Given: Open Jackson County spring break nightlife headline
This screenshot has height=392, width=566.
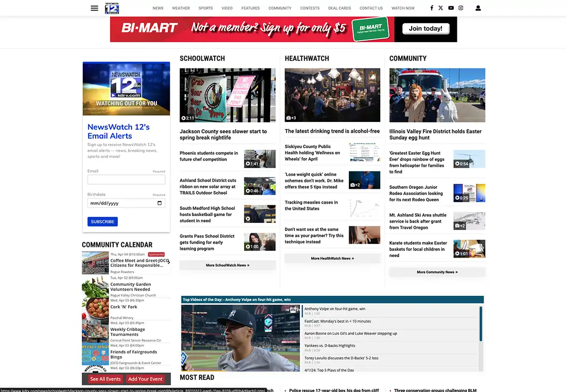Looking at the screenshot, I should pyautogui.click(x=223, y=135).
